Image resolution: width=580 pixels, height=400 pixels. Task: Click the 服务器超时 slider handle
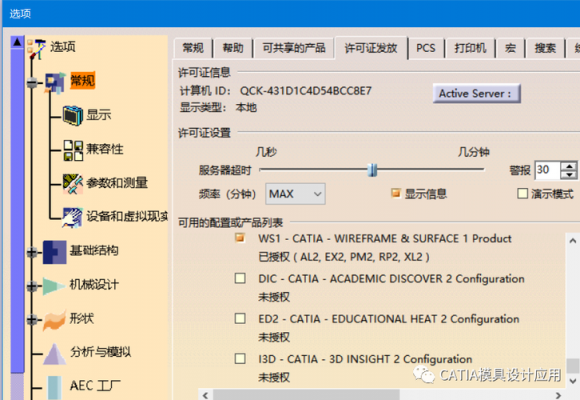372,170
